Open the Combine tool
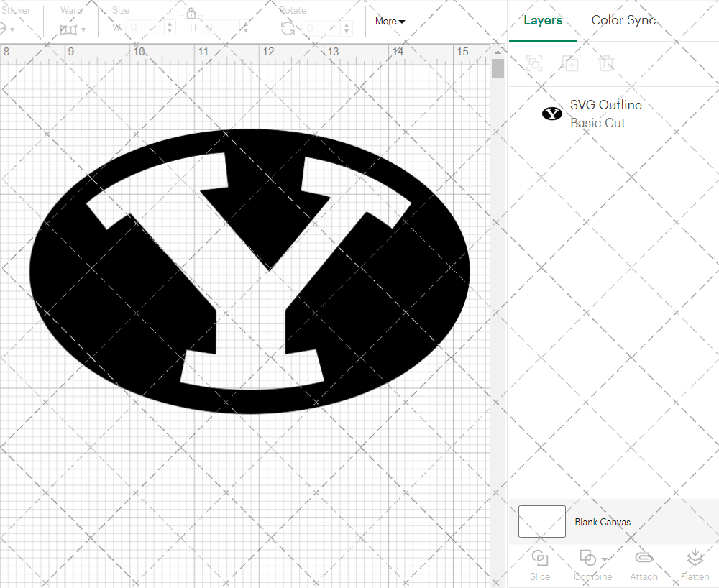The width and height of the screenshot is (719, 588). click(x=587, y=564)
